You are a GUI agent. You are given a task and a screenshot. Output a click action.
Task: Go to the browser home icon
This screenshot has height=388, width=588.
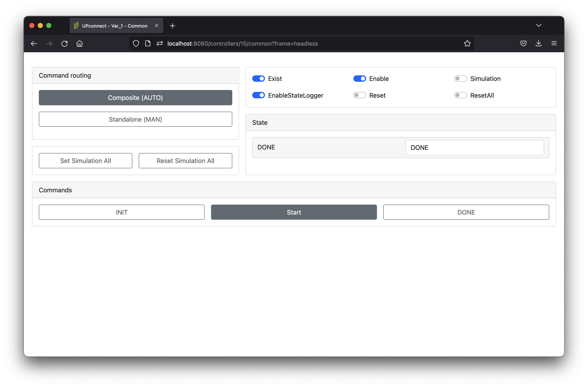click(80, 44)
